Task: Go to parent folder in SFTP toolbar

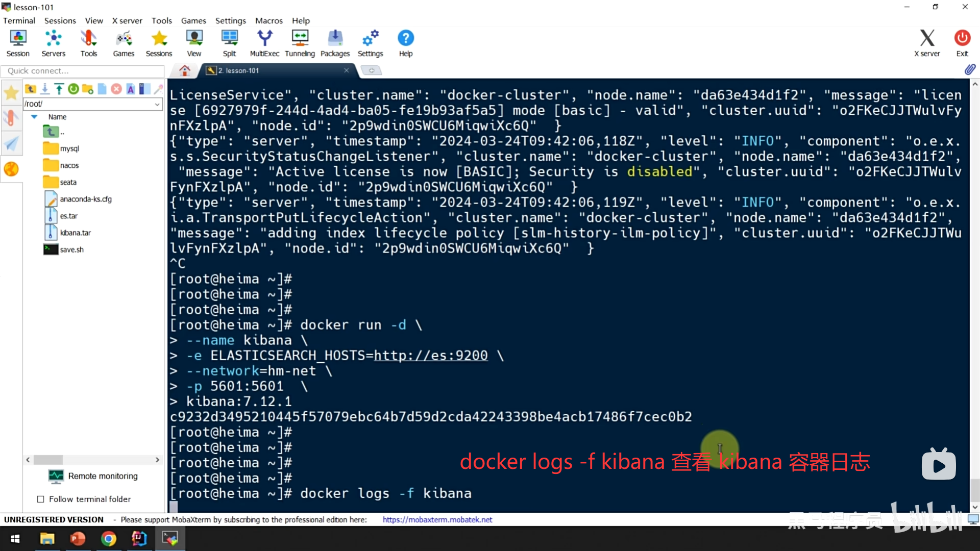Action: pyautogui.click(x=31, y=89)
